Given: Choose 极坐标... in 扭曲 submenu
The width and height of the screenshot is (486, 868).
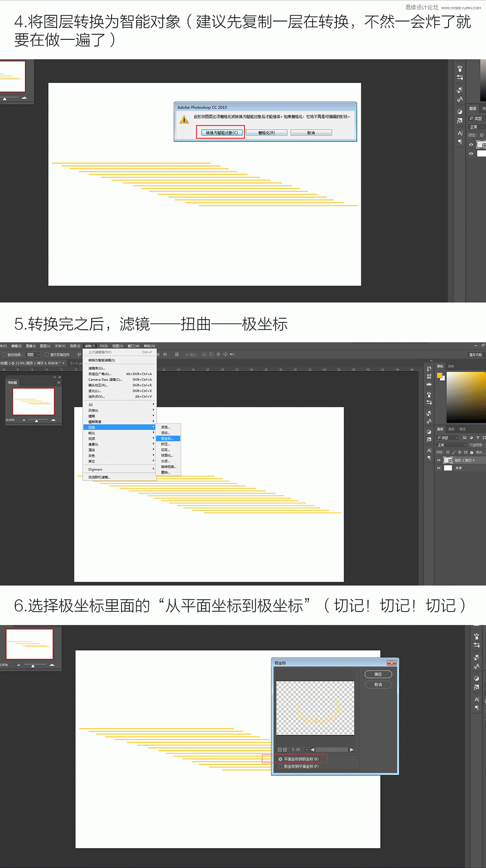Looking at the screenshot, I should (168, 439).
